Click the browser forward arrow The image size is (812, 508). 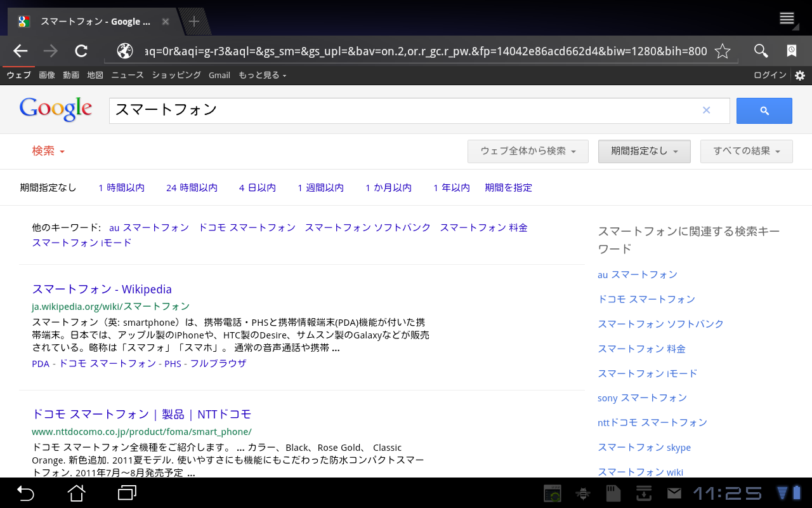pyautogui.click(x=51, y=51)
